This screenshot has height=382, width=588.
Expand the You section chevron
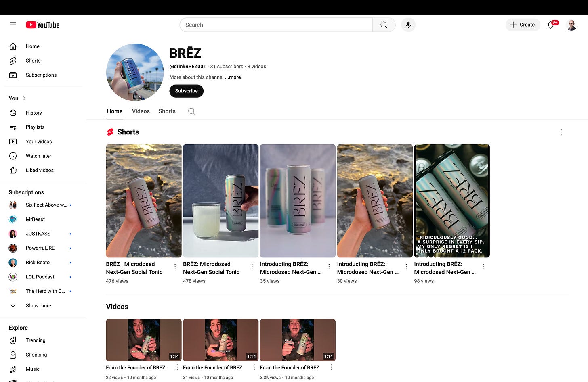point(24,98)
